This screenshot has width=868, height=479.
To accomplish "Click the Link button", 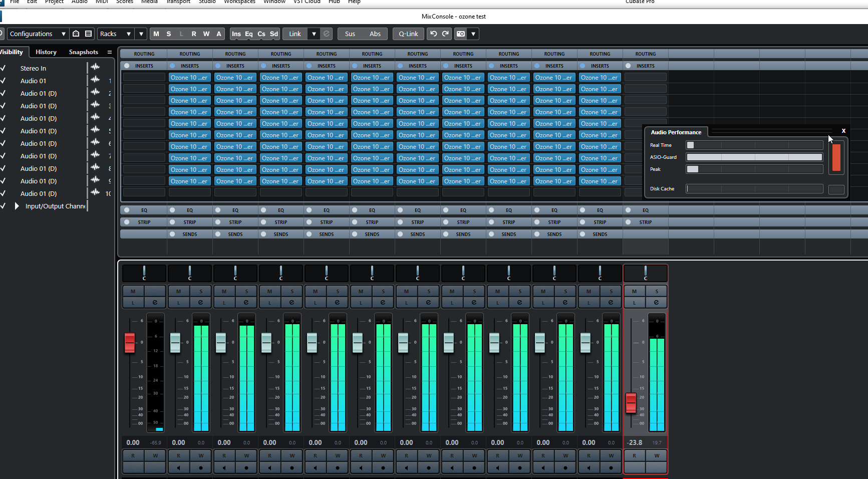I will (295, 34).
